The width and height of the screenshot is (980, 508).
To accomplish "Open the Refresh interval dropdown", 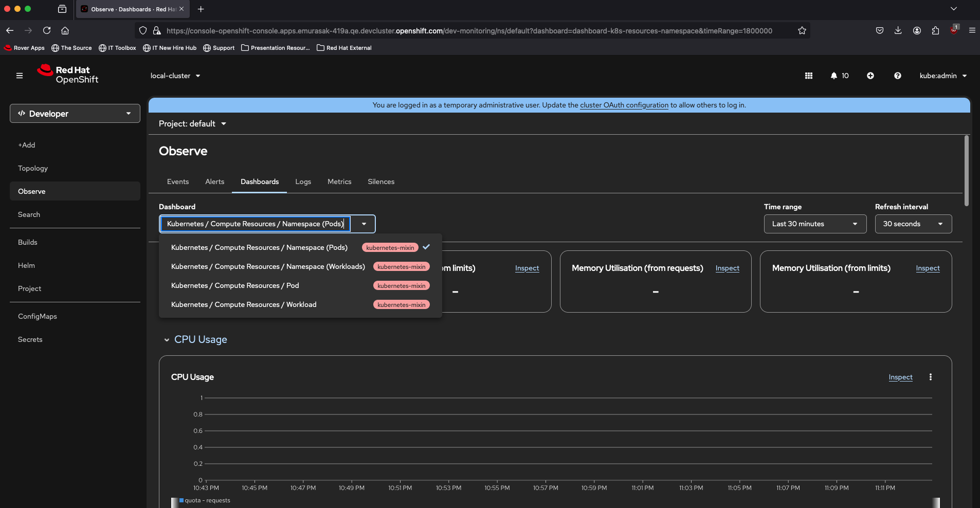I will coord(913,224).
